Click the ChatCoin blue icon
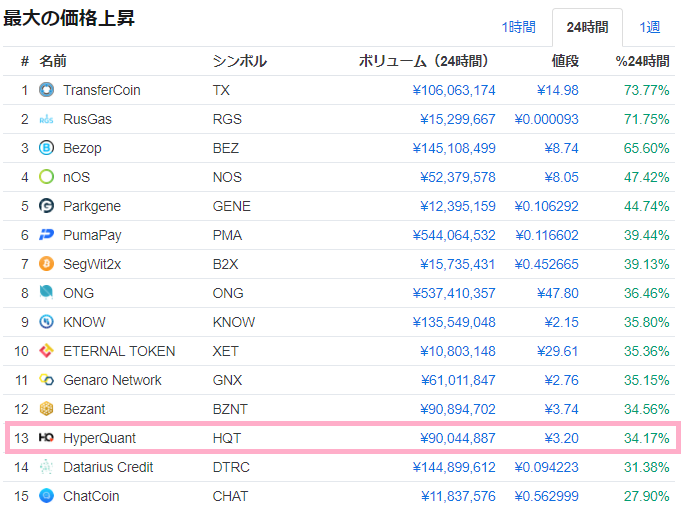This screenshot has height=510, width=682. [x=46, y=496]
